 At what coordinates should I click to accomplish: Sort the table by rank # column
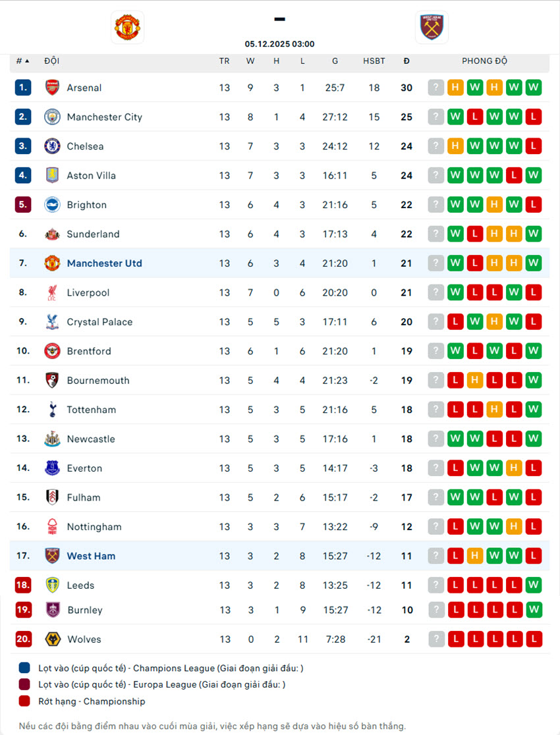coord(23,61)
